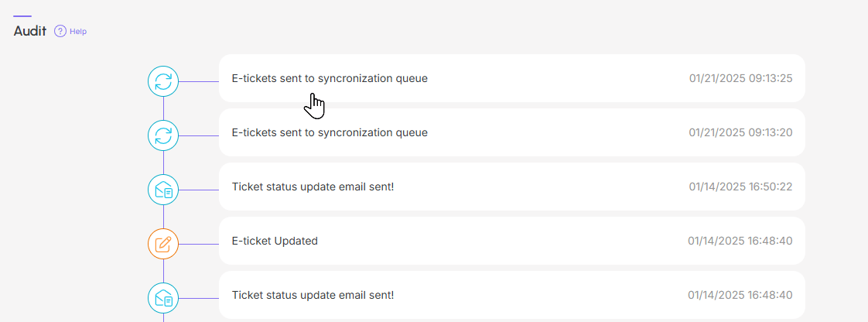The width and height of the screenshot is (868, 322).
Task: Click the purple accent bar above Audit
Action: pyautogui.click(x=22, y=16)
